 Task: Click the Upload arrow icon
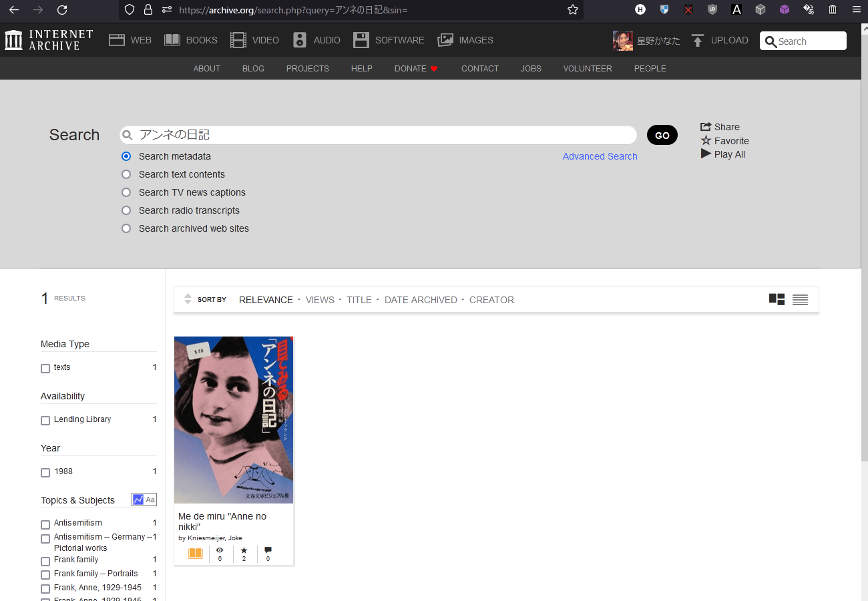(698, 40)
